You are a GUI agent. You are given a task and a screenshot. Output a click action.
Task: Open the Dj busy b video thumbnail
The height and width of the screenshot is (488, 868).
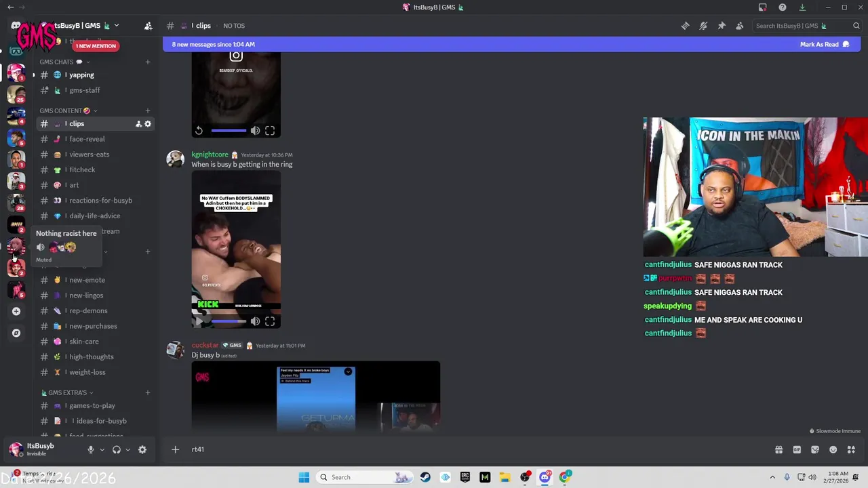click(316, 396)
